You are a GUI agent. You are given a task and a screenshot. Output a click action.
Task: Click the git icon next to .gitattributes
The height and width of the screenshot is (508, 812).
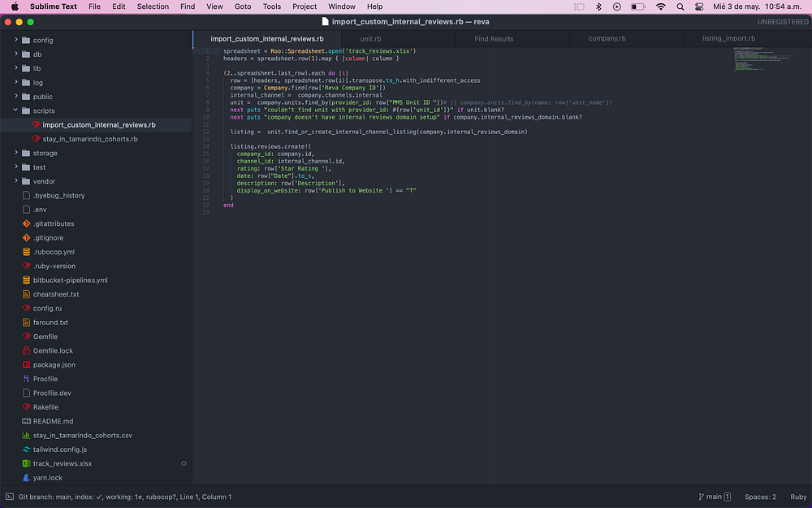point(26,224)
